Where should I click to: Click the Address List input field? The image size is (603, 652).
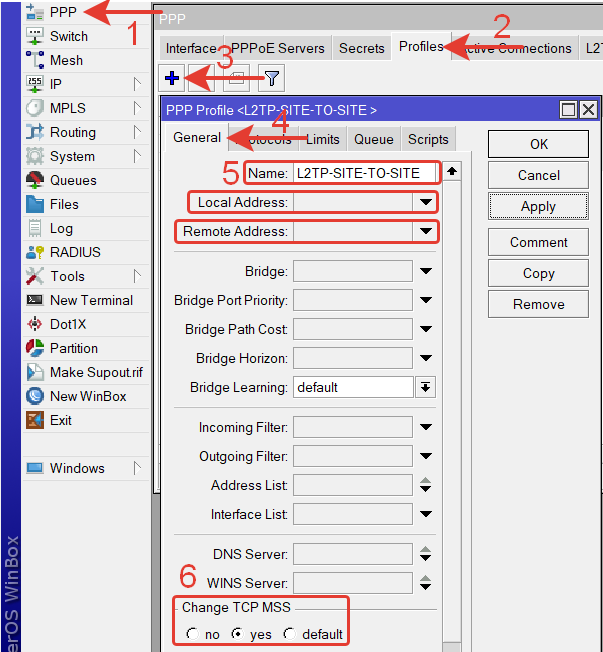(353, 485)
